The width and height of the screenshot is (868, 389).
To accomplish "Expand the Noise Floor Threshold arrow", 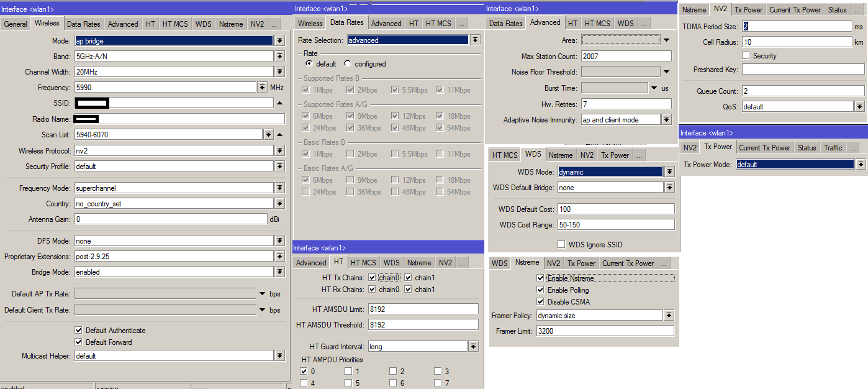I will [666, 71].
